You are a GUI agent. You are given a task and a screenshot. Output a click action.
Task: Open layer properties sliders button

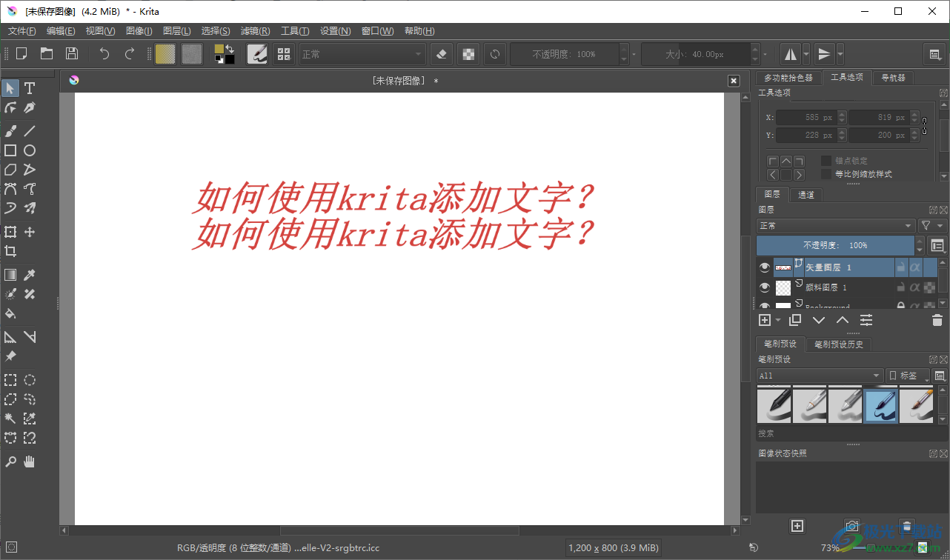click(866, 320)
